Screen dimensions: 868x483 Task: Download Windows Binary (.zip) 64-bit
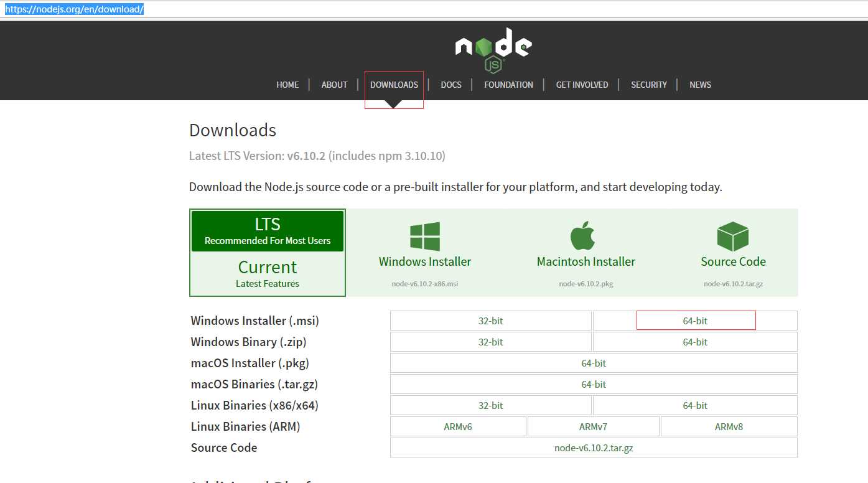(695, 342)
